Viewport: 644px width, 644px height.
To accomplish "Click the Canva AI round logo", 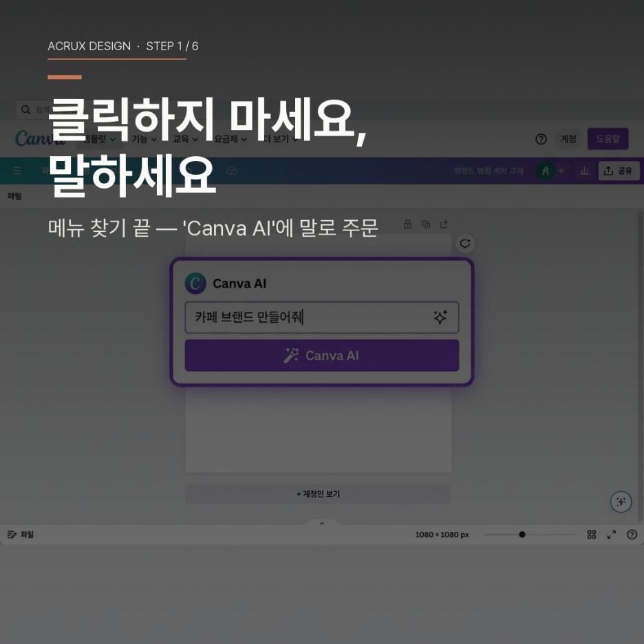I will [195, 283].
